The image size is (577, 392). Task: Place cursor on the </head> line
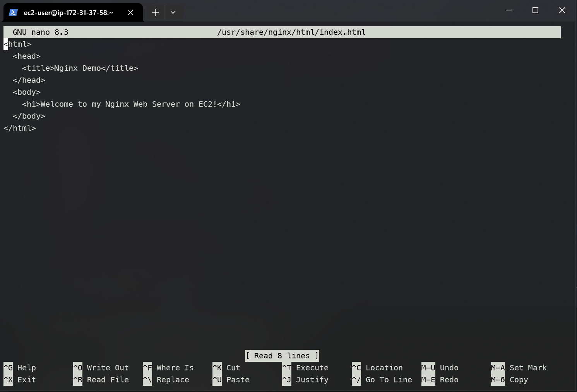coord(29,80)
